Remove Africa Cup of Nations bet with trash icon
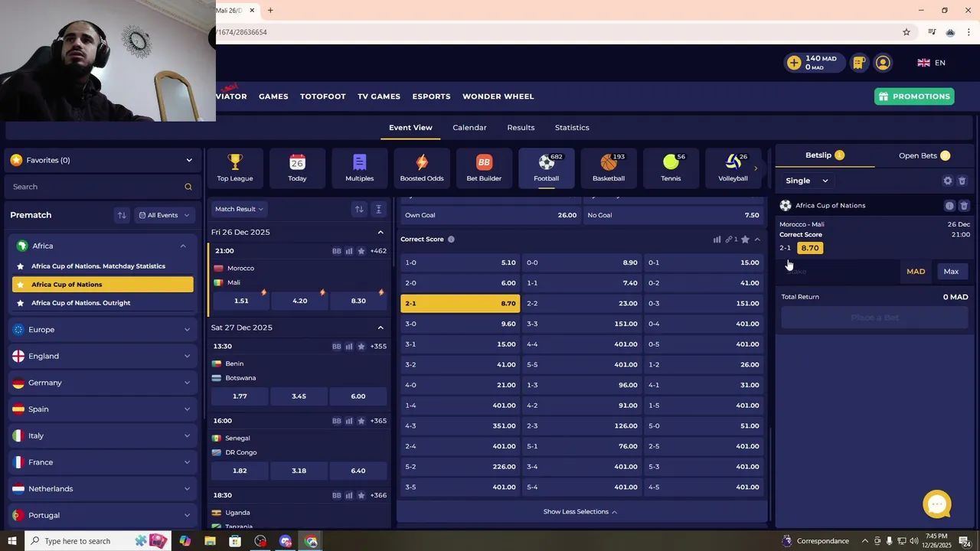980x551 pixels. pyautogui.click(x=964, y=206)
